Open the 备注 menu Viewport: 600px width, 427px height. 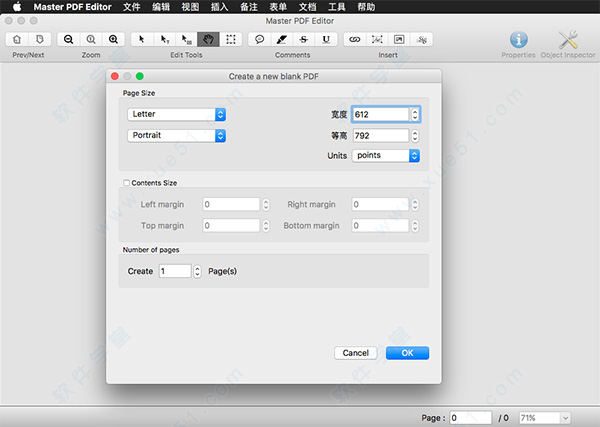click(249, 7)
